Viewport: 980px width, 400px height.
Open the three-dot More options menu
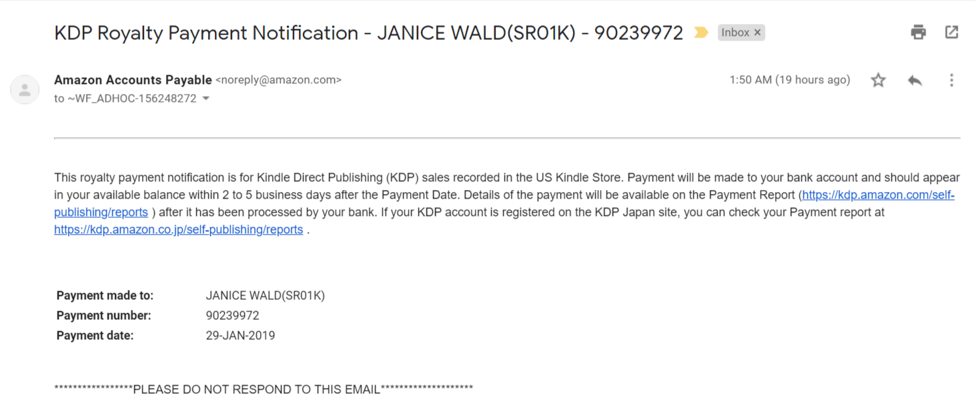(951, 81)
